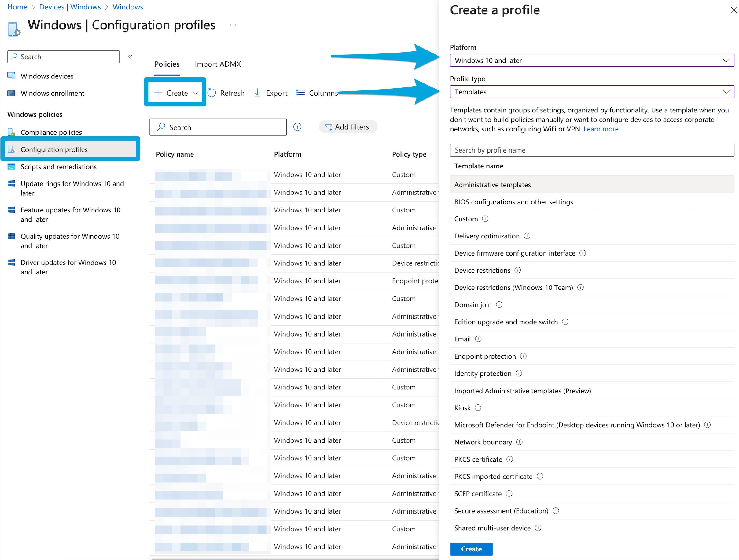Click the Compliance policies icon

click(x=11, y=132)
